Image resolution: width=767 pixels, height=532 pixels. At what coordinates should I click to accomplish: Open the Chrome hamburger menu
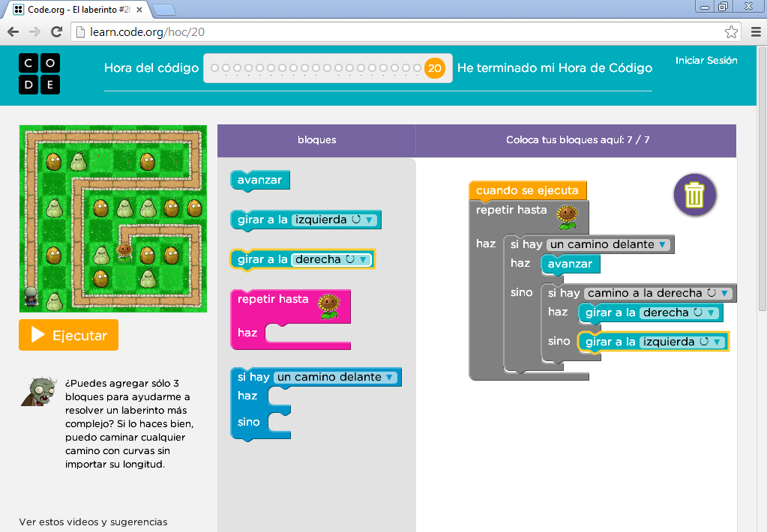[x=756, y=32]
